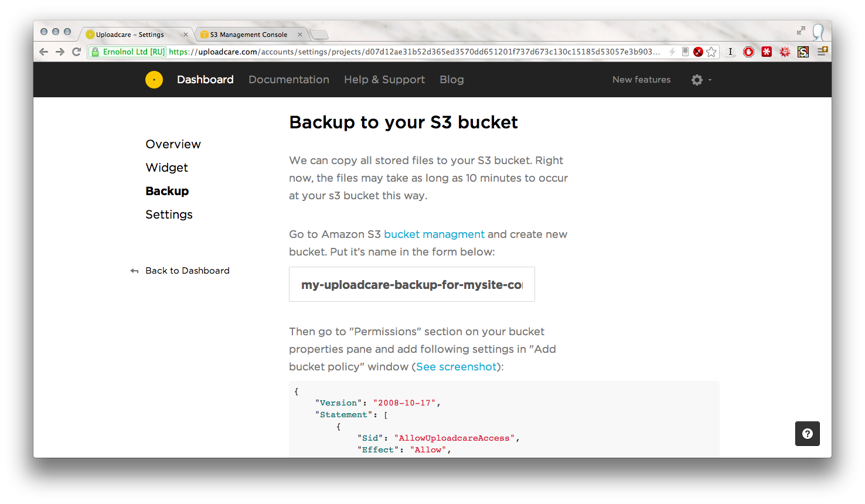This screenshot has width=865, height=504.
Task: Click the Back to Dashboard arrow icon
Action: [134, 271]
